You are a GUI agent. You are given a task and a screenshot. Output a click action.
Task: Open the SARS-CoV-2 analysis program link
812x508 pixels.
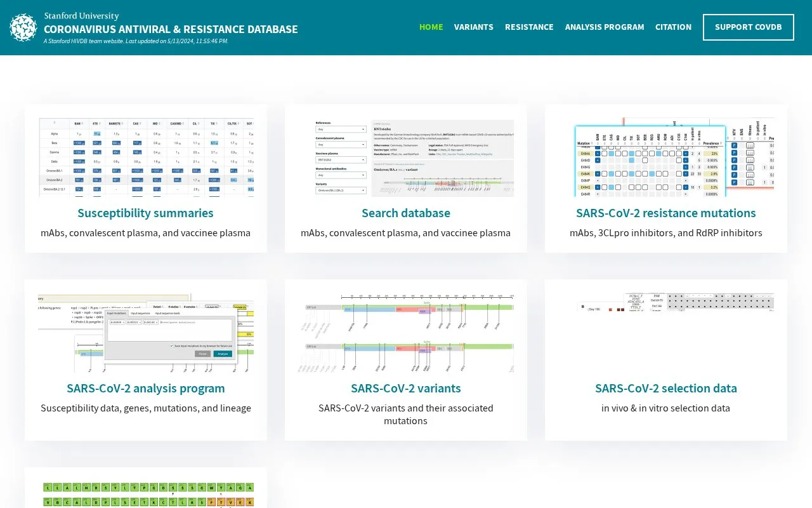(146, 388)
